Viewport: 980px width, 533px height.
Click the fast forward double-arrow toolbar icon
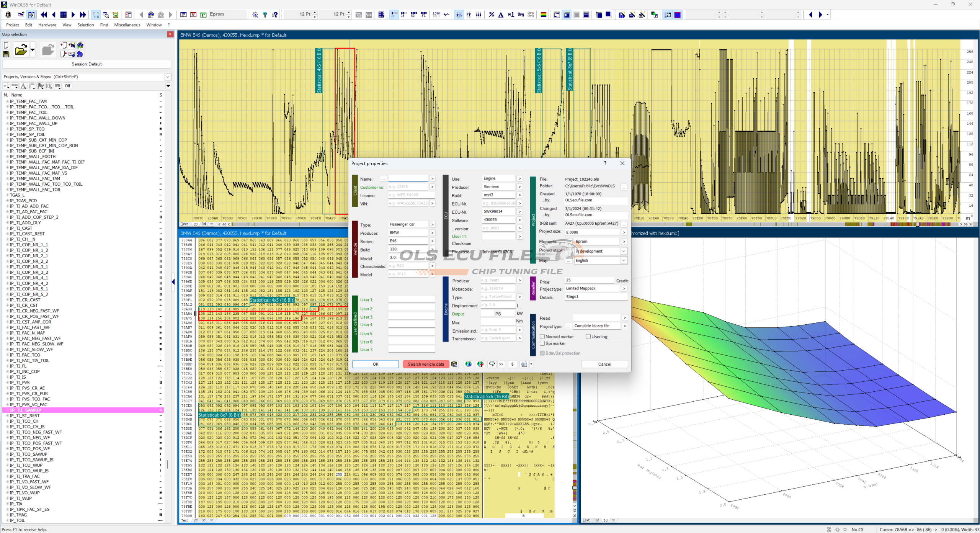click(x=83, y=15)
